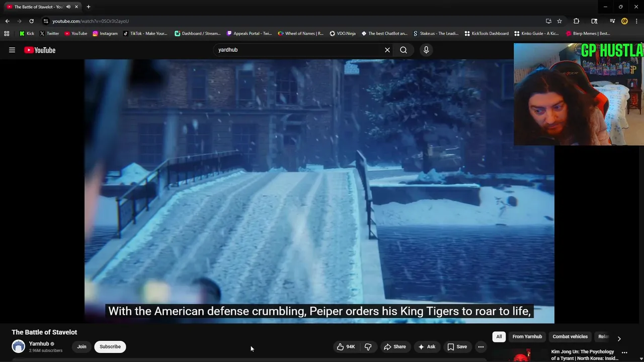Open the Ask AI button
This screenshot has width=644, height=362.
427,346
